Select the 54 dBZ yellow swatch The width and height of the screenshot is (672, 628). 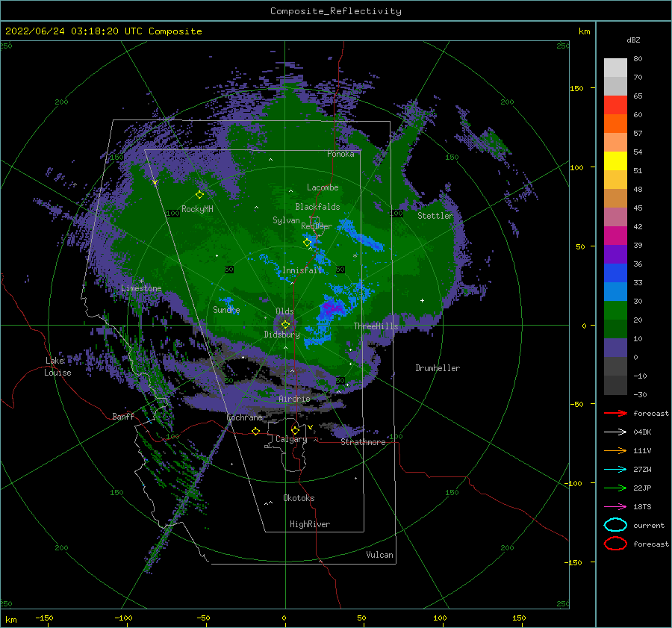(x=615, y=161)
